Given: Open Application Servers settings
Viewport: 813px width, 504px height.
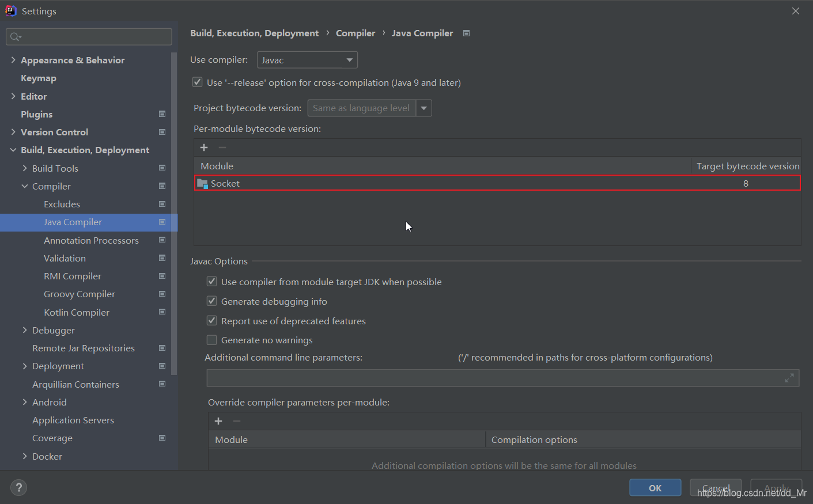Looking at the screenshot, I should (x=73, y=420).
